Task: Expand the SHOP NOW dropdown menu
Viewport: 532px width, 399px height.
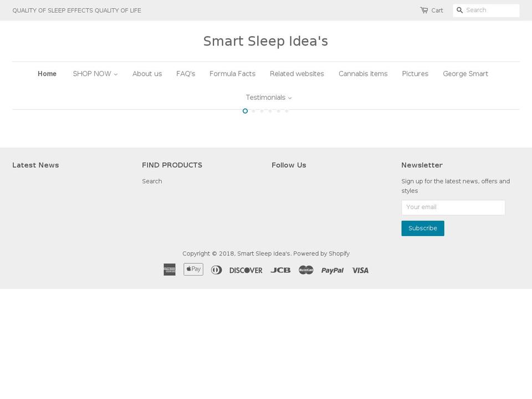Action: coord(95,74)
